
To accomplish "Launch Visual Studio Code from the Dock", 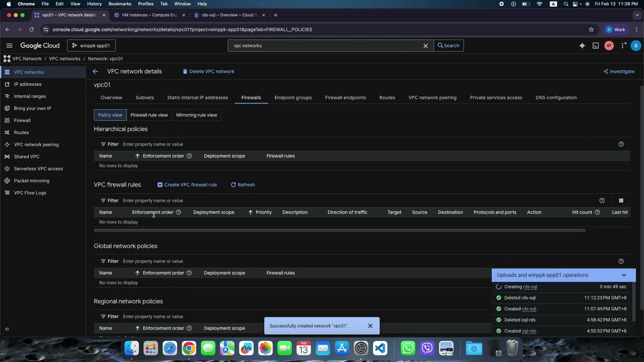I will pyautogui.click(x=380, y=348).
